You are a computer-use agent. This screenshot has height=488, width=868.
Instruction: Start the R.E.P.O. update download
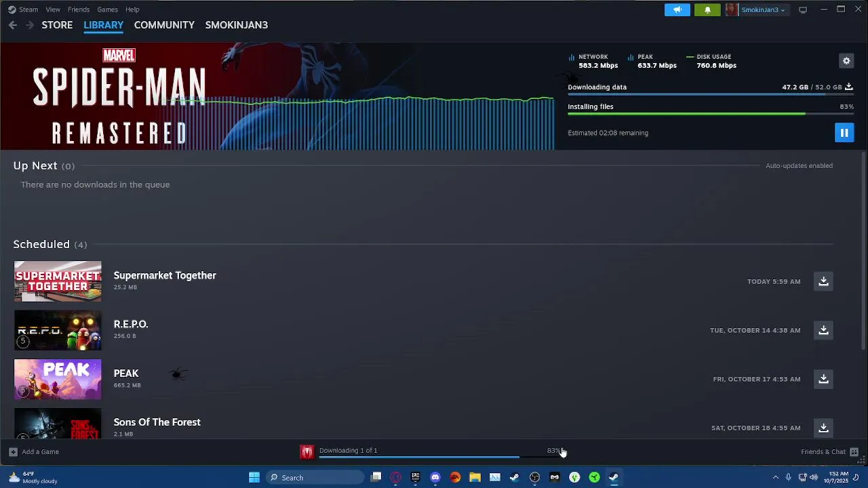coord(823,330)
